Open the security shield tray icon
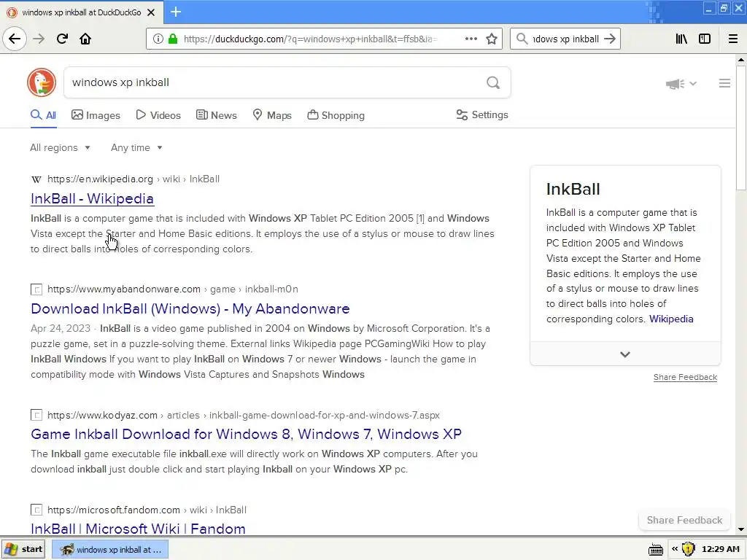This screenshot has width=747, height=560. click(x=688, y=549)
